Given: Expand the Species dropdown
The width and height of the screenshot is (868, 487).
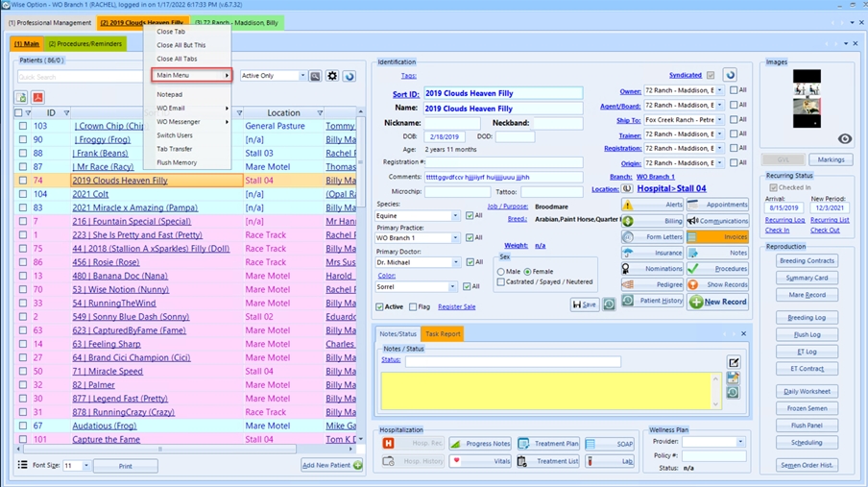Looking at the screenshot, I should tap(455, 216).
